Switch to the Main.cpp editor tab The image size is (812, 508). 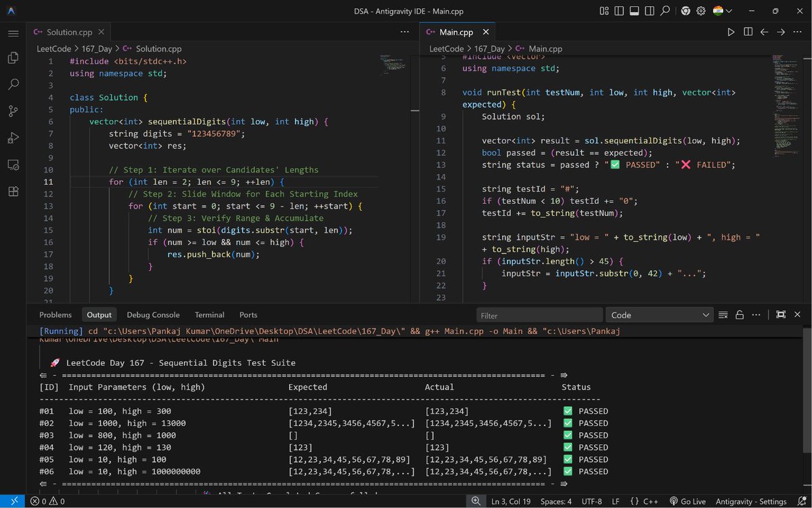click(x=456, y=32)
